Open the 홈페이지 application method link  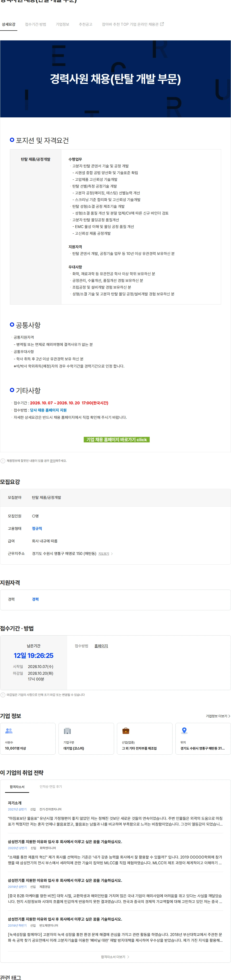[101, 646]
